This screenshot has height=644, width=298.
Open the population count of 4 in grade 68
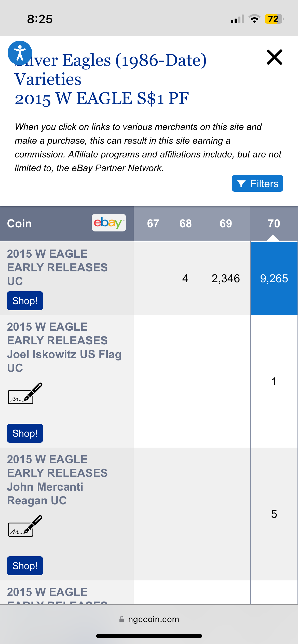tap(185, 279)
